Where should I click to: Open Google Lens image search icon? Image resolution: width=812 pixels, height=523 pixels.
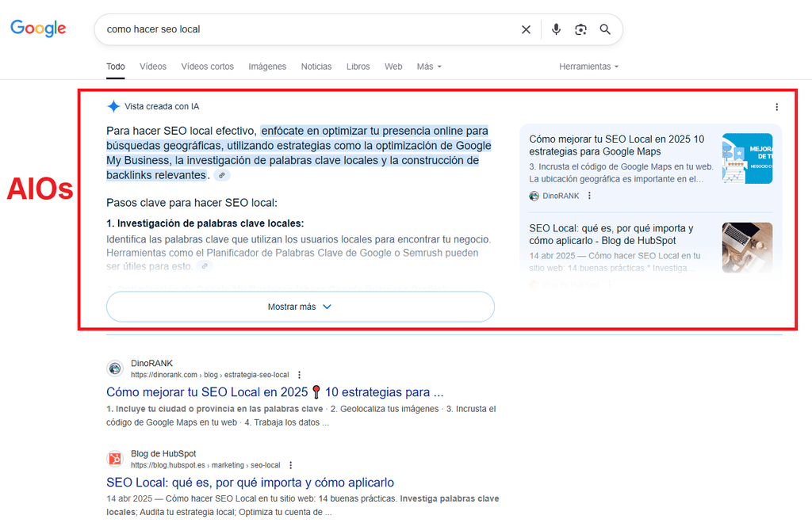[x=580, y=29]
